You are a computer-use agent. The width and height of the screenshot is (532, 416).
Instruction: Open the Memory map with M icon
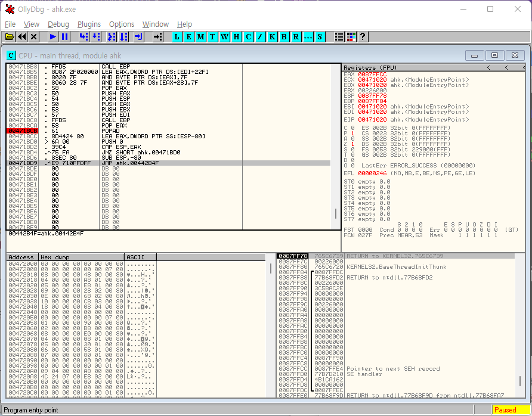(200, 36)
